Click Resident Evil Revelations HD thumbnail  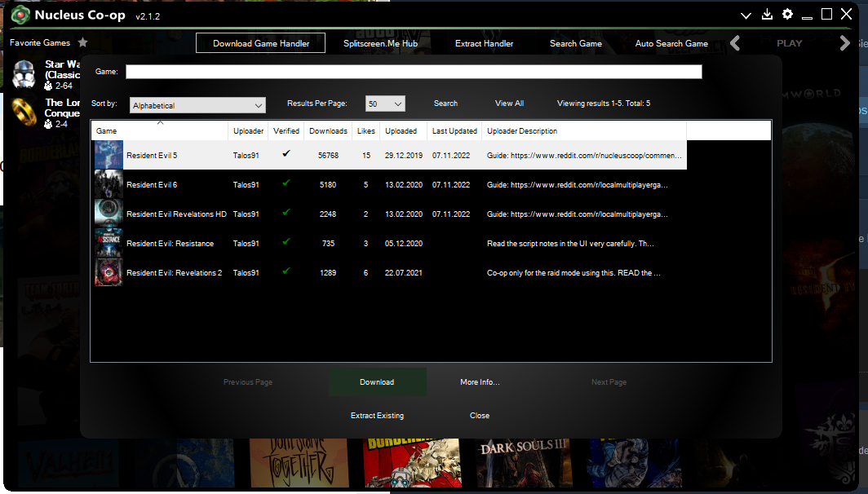(108, 214)
